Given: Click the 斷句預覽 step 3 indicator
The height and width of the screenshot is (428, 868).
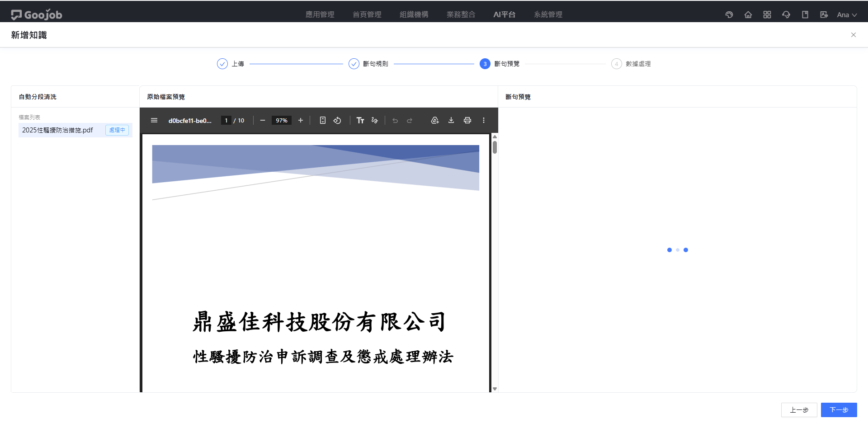Looking at the screenshot, I should click(500, 64).
